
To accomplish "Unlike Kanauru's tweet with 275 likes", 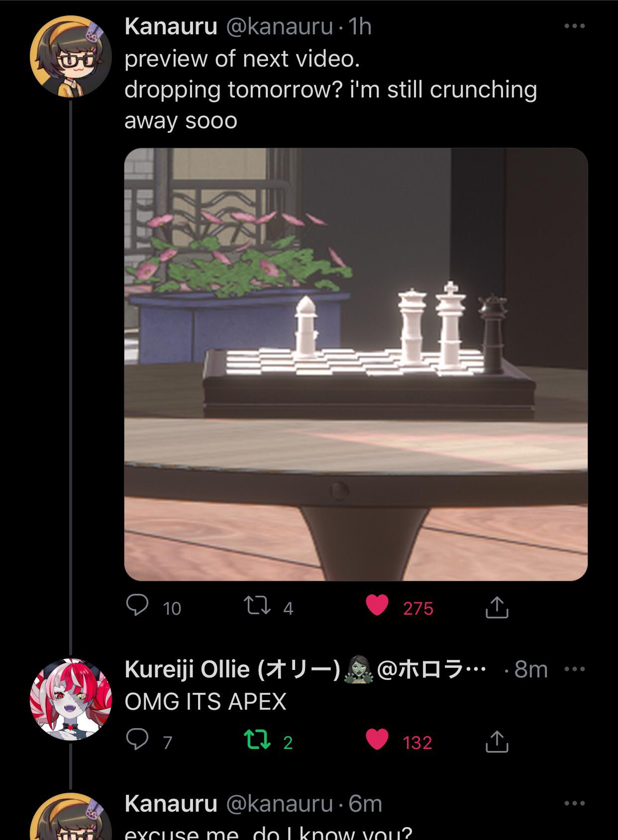I will (x=377, y=606).
